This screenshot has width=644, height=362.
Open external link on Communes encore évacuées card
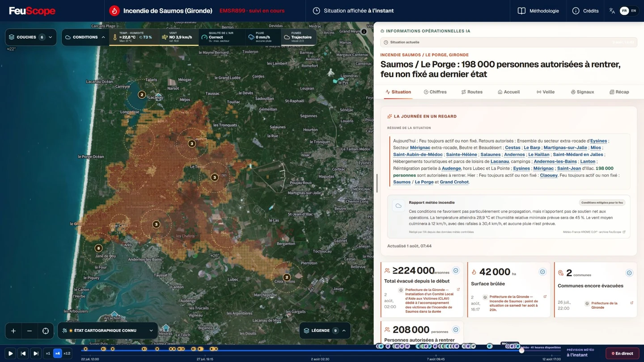click(x=631, y=303)
